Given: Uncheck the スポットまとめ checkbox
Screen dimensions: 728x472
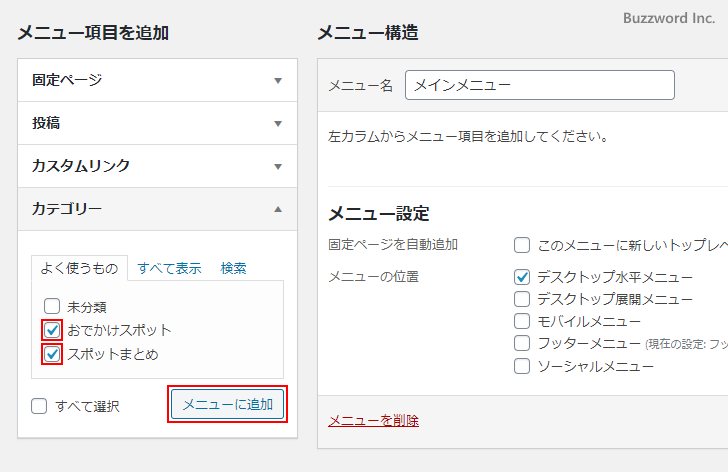Looking at the screenshot, I should pyautogui.click(x=52, y=354).
